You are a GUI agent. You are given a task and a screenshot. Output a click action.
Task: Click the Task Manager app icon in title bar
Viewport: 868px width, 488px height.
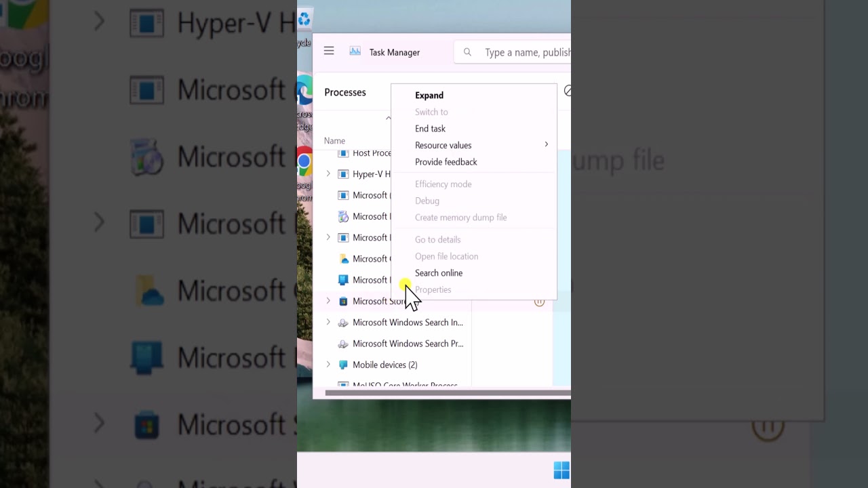(x=355, y=51)
